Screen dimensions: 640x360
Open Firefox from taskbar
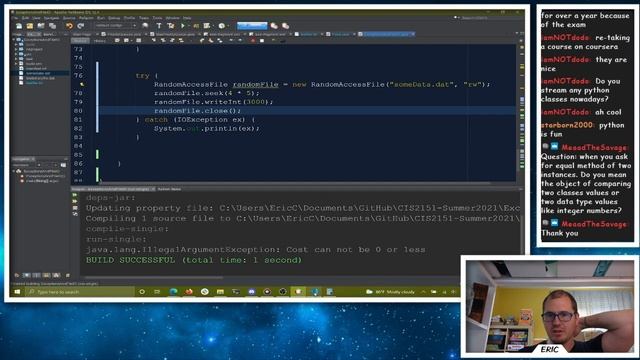[189, 292]
